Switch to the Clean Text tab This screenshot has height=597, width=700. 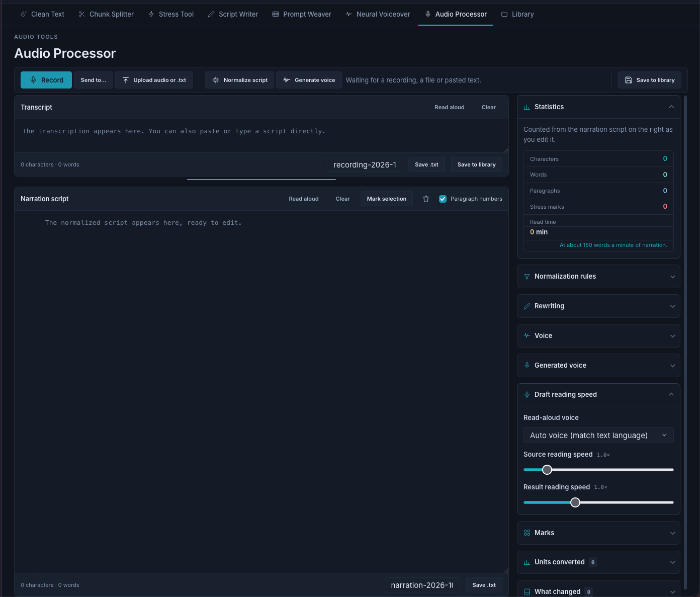42,14
